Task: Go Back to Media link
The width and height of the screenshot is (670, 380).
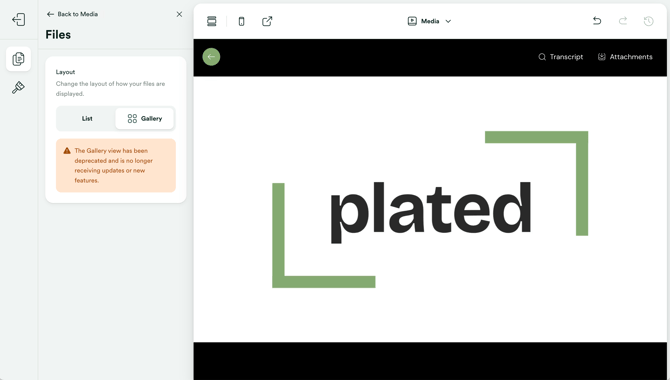Action: coord(72,14)
